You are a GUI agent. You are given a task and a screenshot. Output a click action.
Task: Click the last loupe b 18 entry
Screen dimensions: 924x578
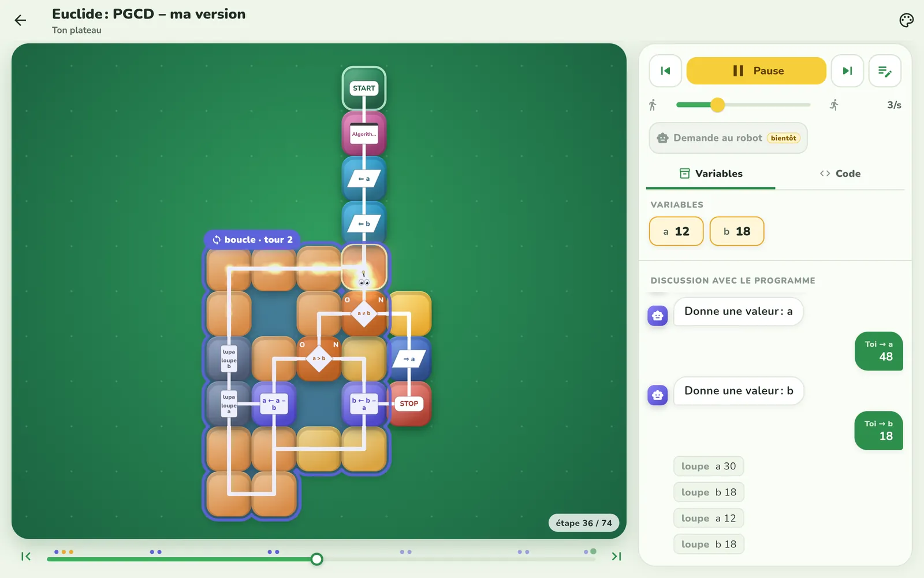coord(709,544)
